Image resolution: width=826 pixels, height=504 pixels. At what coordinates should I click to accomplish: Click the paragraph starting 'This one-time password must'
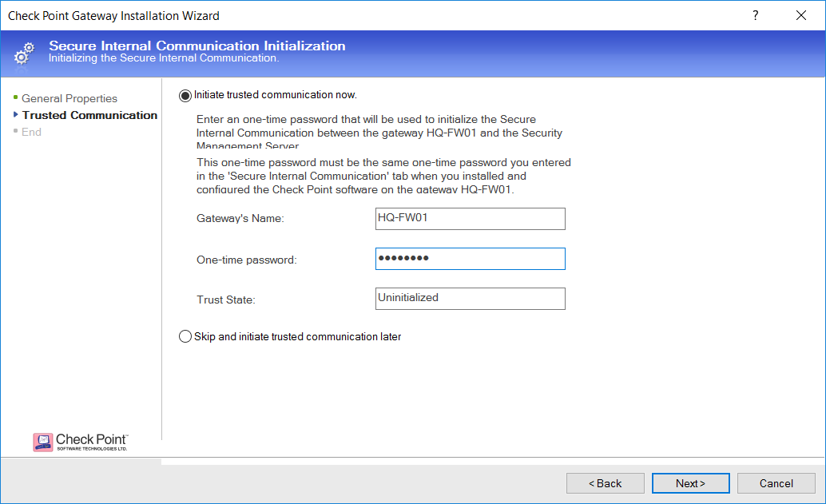383,176
